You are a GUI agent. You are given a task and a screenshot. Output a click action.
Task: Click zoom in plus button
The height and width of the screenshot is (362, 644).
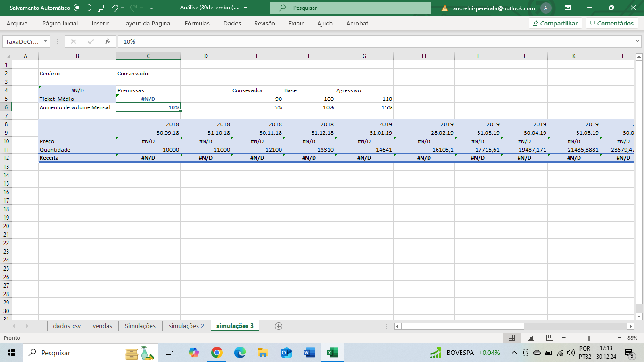tap(619, 338)
